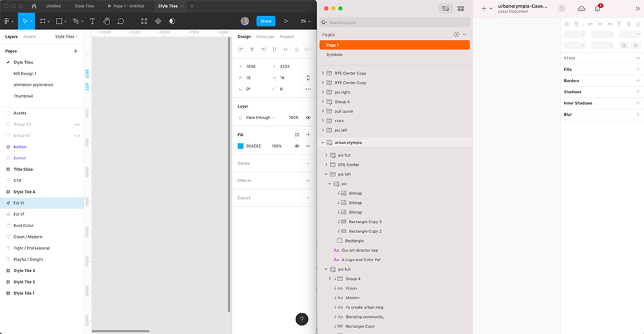644x334 pixels.
Task: Add a Fills style in Sketch inspector
Action: pos(638,70)
